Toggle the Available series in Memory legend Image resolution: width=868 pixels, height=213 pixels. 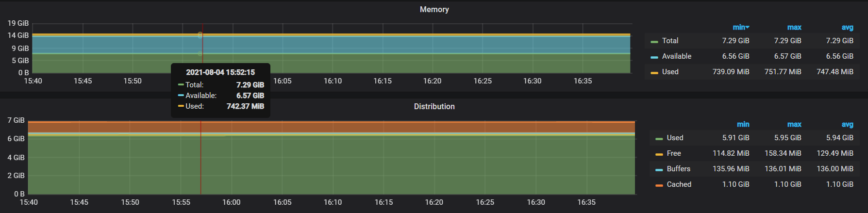[676, 56]
